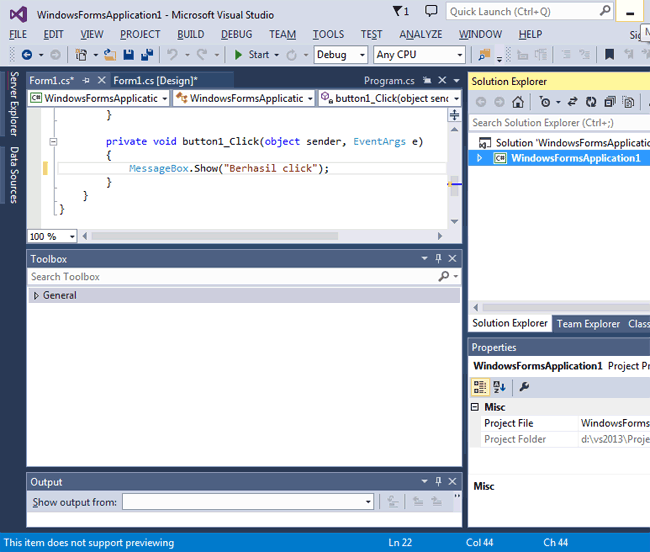Open the BUILD menu

point(190,34)
